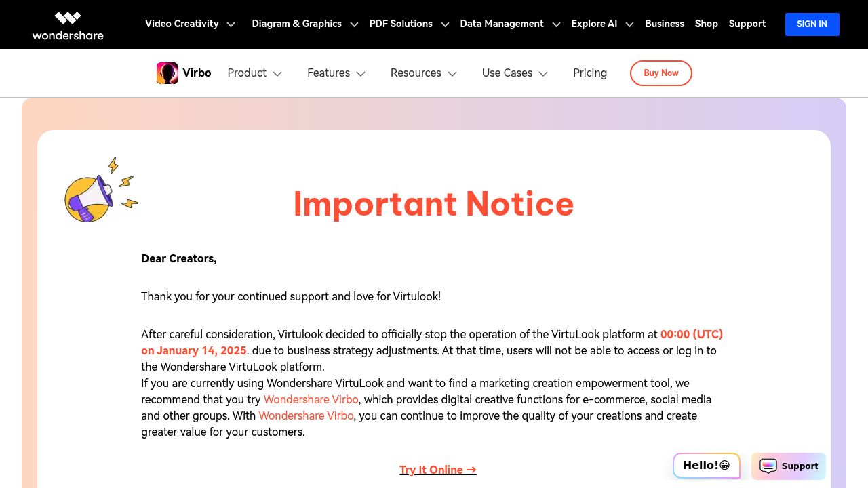Open the Shop link
The height and width of the screenshot is (488, 868).
click(x=706, y=24)
